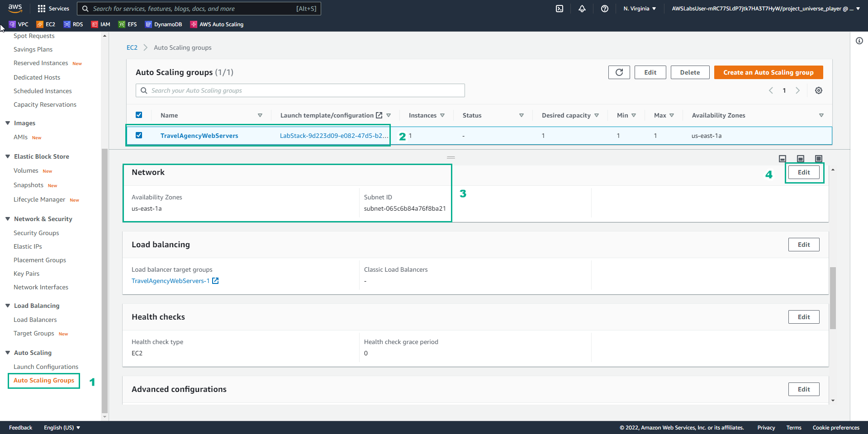This screenshot has width=868, height=434.
Task: Collapse the Auto Scaling sidebar section
Action: 8,353
